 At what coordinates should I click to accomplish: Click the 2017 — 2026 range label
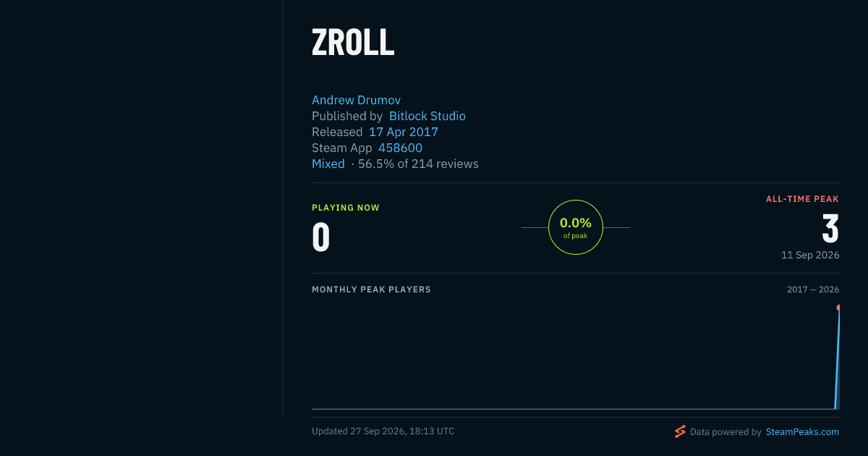[813, 290]
